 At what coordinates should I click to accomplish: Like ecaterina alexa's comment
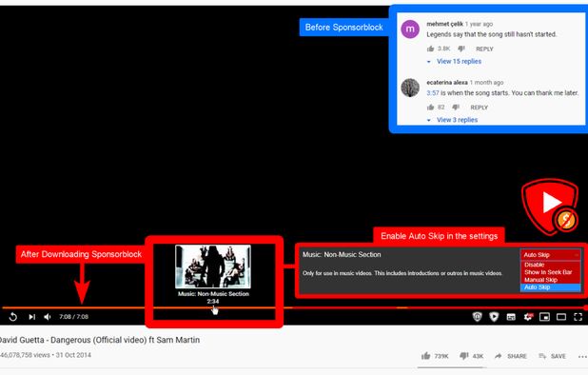tap(430, 108)
